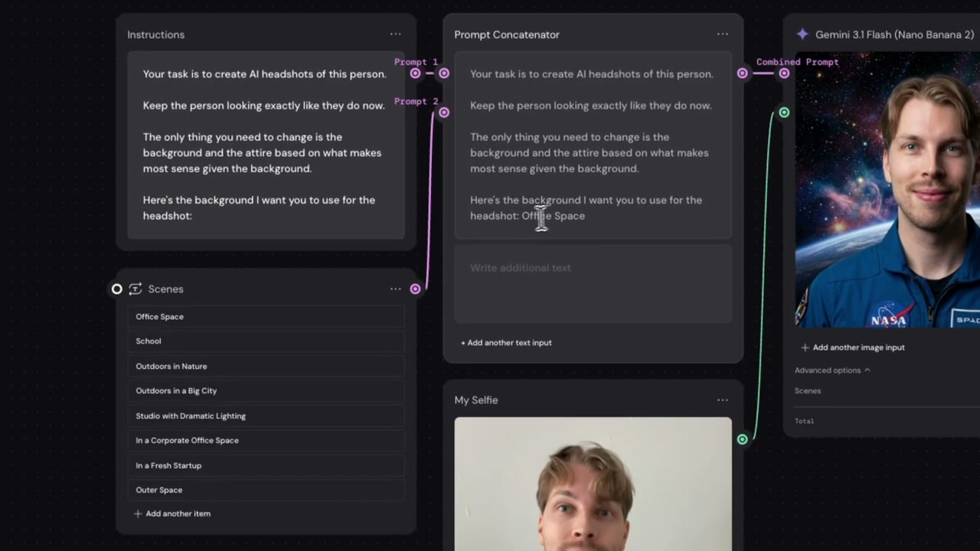This screenshot has height=551, width=980.
Task: Click the Scenes list iterator icon
Action: [x=136, y=289]
